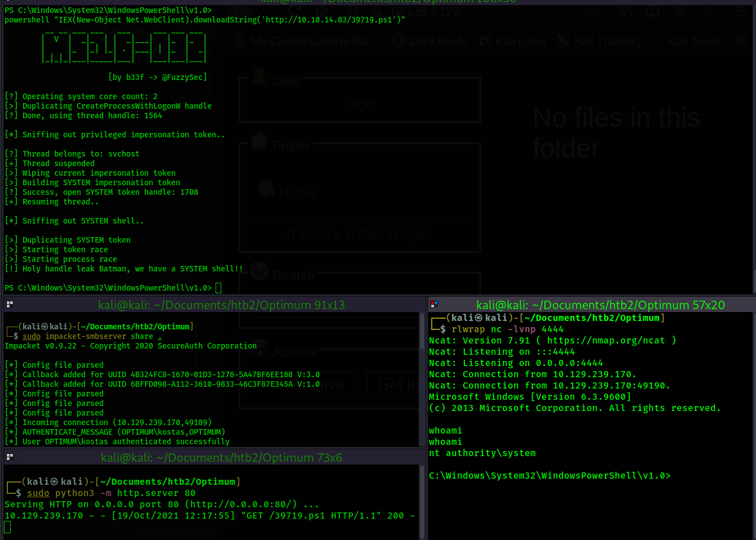Click Callback added UUID 4B324FC8 line
756x540 pixels.
[162, 374]
